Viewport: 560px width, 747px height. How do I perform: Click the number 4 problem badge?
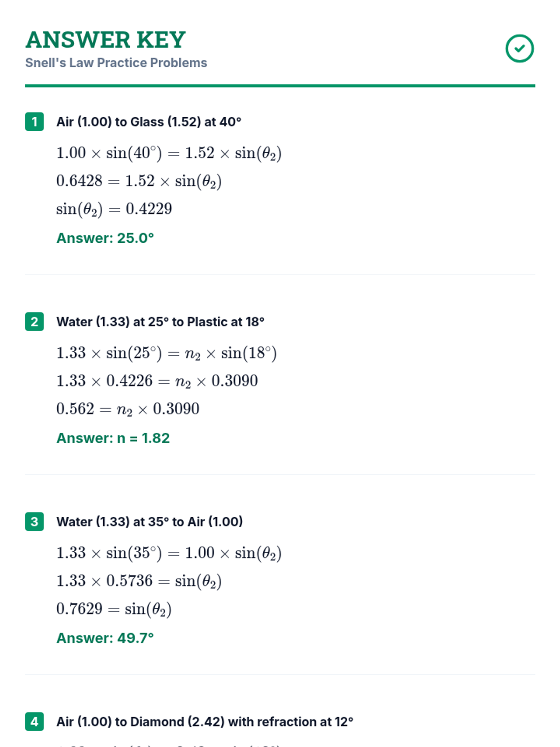pyautogui.click(x=35, y=721)
